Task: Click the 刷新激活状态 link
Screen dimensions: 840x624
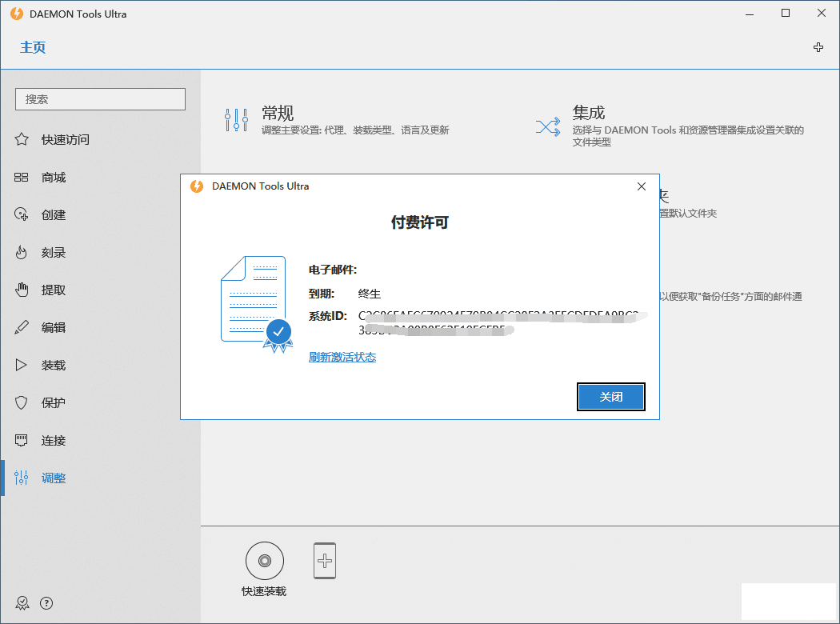Action: click(x=342, y=358)
